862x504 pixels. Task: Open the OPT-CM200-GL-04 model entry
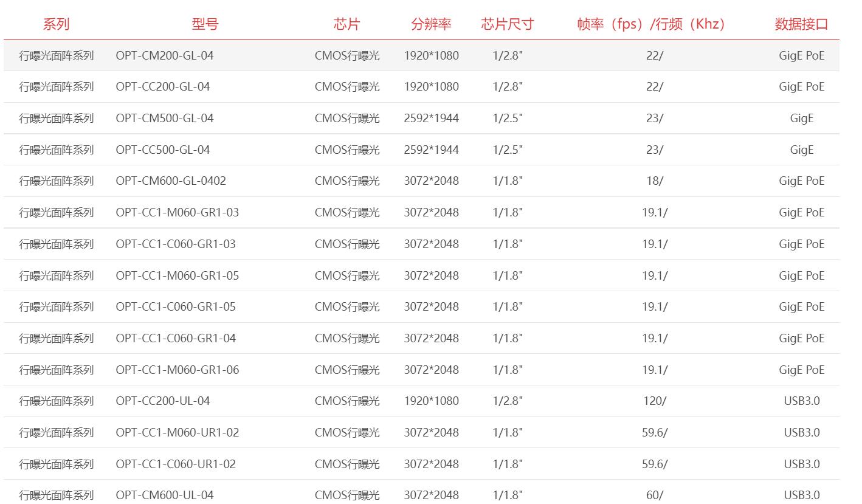click(164, 55)
